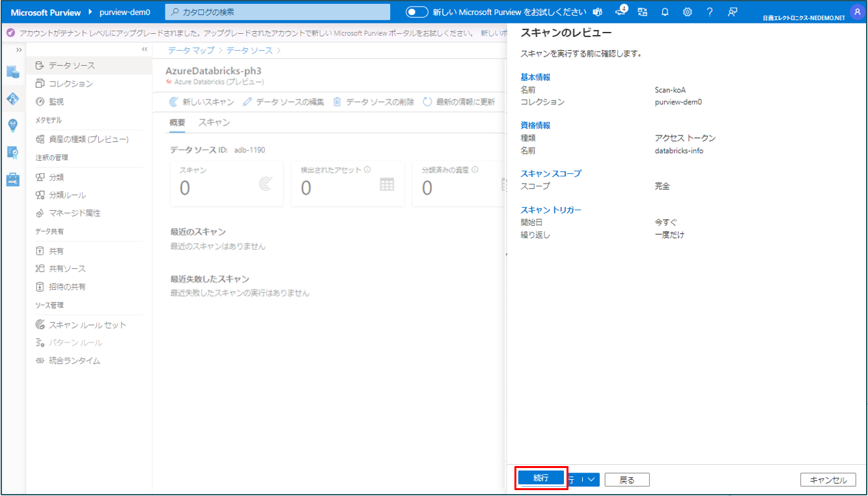Click the help question mark icon
Screen dimensions: 868x496
click(x=710, y=12)
